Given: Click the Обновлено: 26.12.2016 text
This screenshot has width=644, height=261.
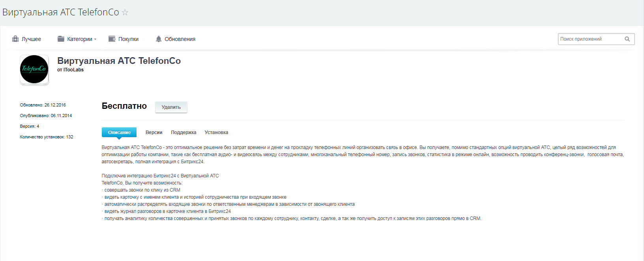Looking at the screenshot, I should tap(43, 105).
